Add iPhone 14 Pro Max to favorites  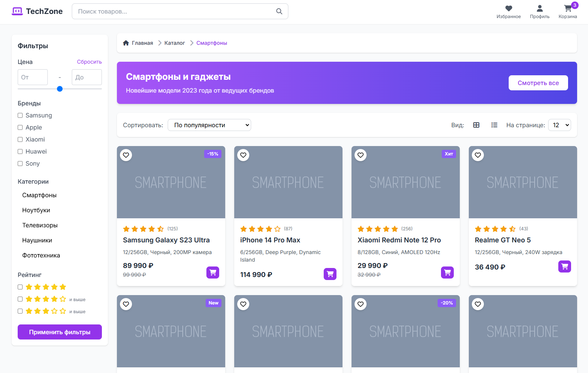coord(243,155)
